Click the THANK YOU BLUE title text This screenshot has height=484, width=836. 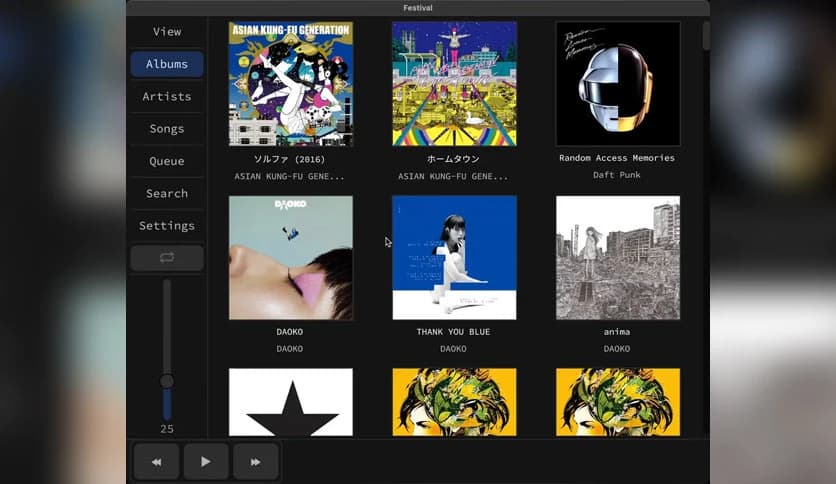point(453,332)
